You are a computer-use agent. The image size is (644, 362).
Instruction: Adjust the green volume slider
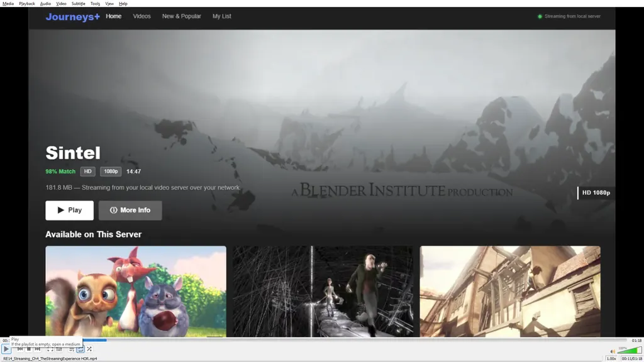[x=630, y=350]
